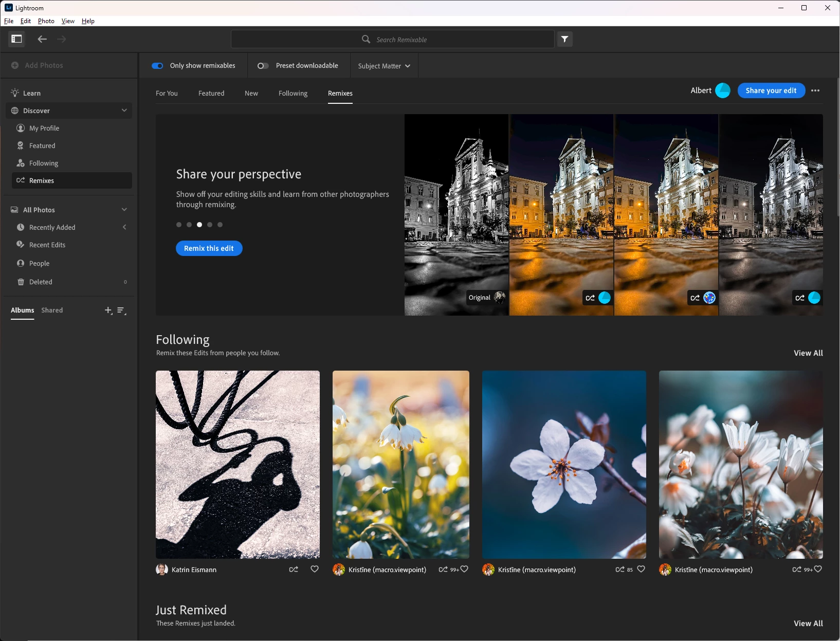
Task: Open the three-dot more options menu
Action: coord(815,90)
